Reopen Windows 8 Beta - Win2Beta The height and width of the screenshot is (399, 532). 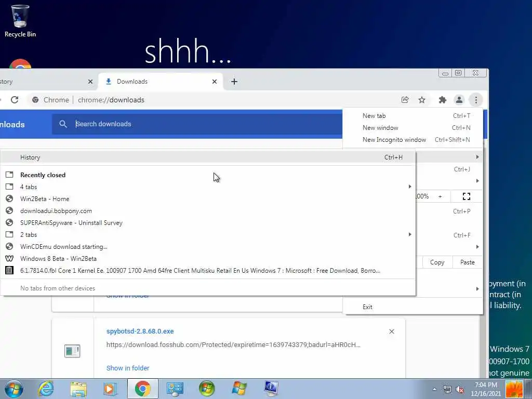[208, 258]
